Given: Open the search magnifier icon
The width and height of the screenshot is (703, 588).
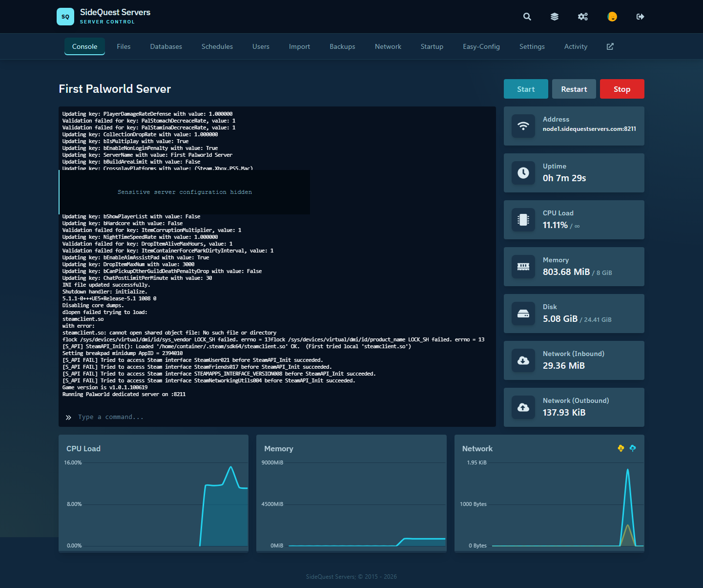Looking at the screenshot, I should click(527, 17).
